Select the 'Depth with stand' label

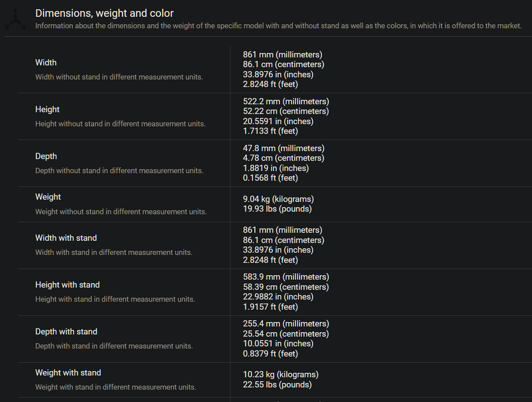(x=66, y=332)
